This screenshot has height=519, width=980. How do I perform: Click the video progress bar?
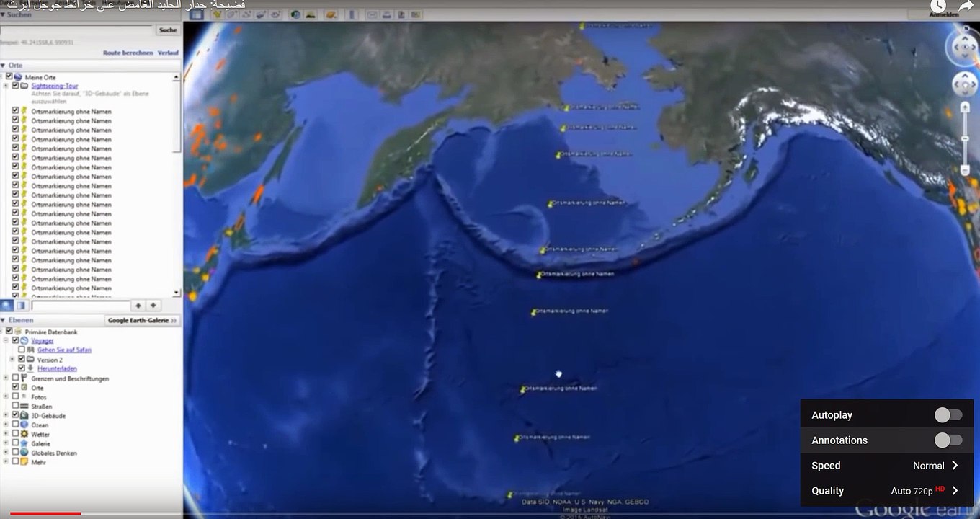tap(490, 514)
